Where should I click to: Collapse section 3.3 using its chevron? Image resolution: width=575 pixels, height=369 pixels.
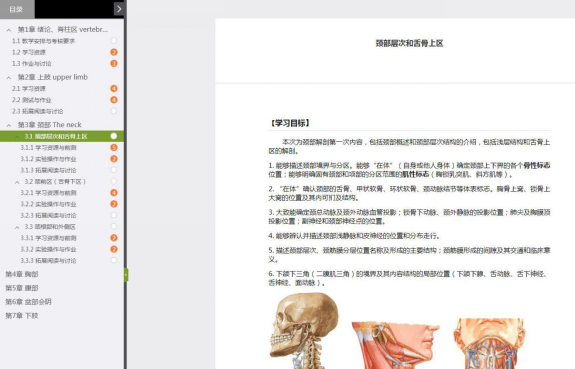click(x=17, y=227)
